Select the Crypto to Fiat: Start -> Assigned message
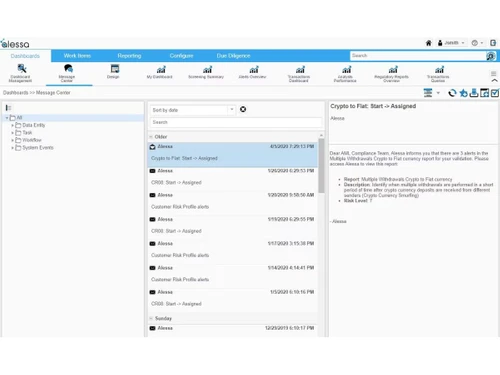Screen dimensions: 500x375 click(233, 155)
